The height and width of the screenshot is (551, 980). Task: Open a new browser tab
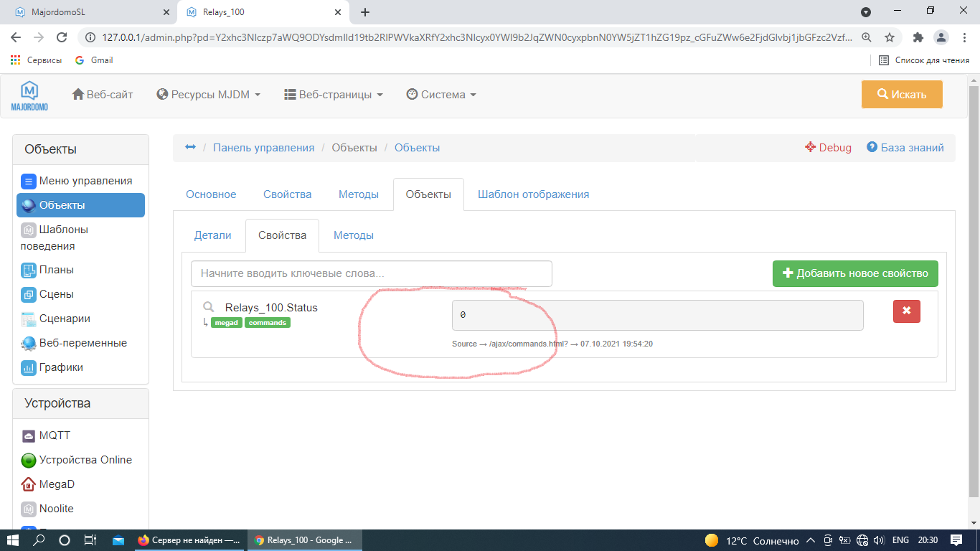coord(365,12)
